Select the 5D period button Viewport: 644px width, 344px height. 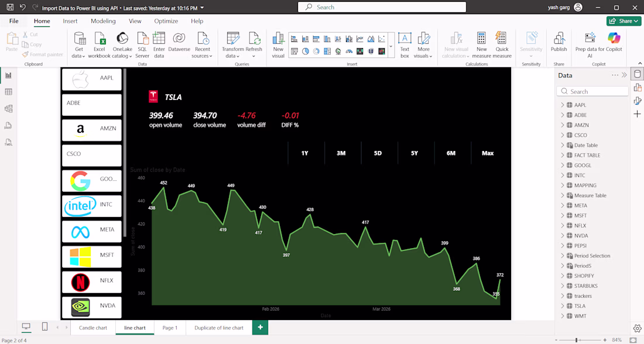[x=378, y=153]
